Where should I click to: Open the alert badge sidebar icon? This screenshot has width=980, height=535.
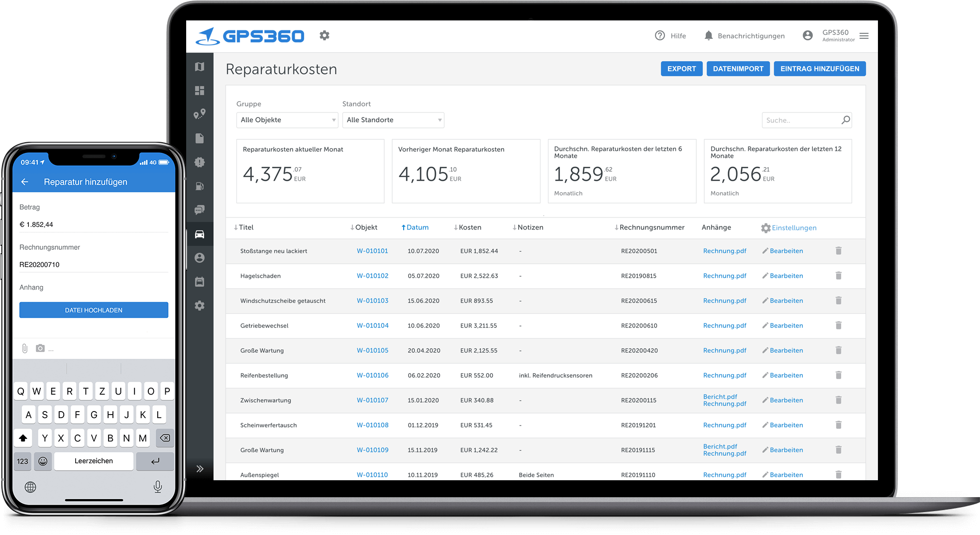[x=200, y=162]
